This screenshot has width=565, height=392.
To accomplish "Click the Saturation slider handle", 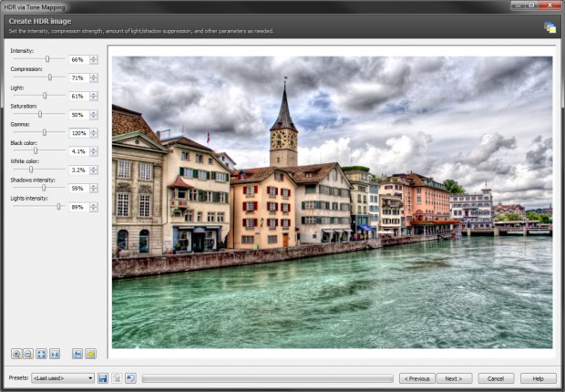I will point(40,114).
